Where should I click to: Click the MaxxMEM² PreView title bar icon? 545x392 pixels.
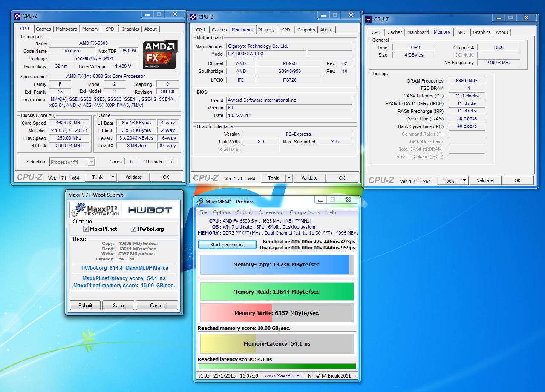click(x=199, y=201)
